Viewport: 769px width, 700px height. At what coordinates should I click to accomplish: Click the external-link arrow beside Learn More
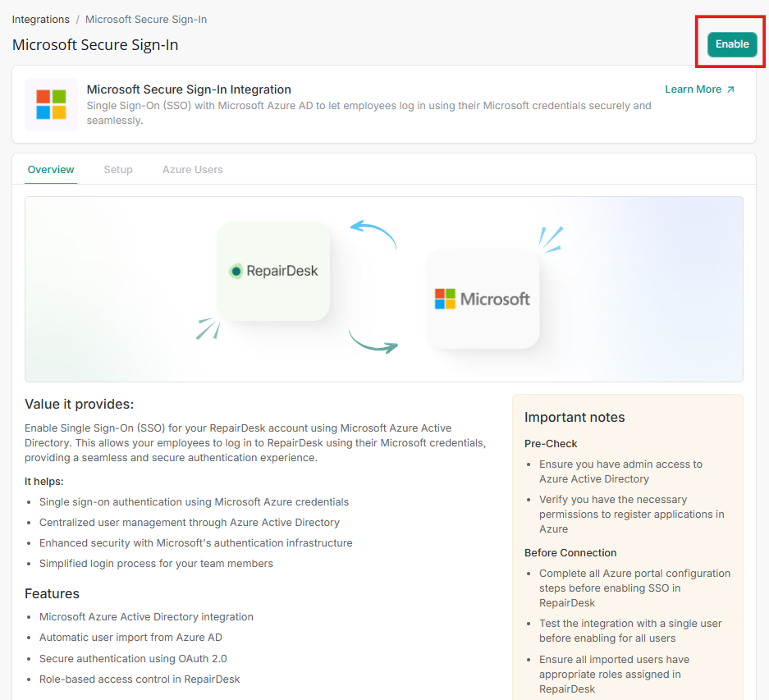pos(730,89)
